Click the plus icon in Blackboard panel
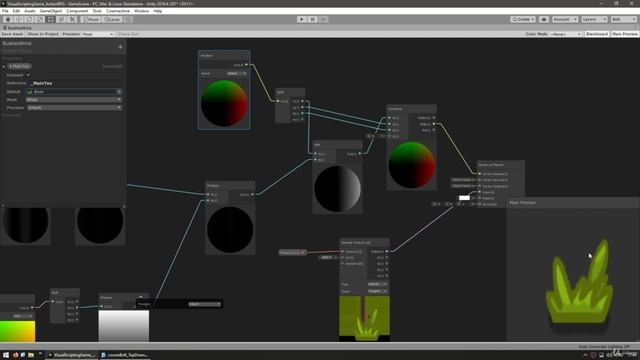This screenshot has width=640, height=360. pyautogui.click(x=120, y=47)
